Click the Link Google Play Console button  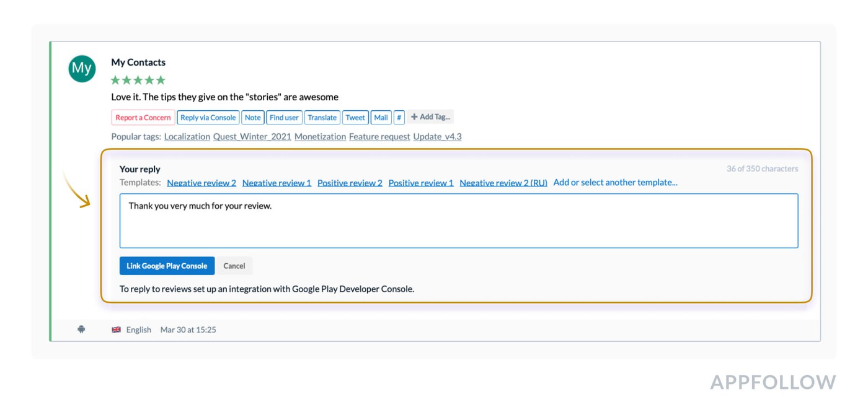coord(167,266)
